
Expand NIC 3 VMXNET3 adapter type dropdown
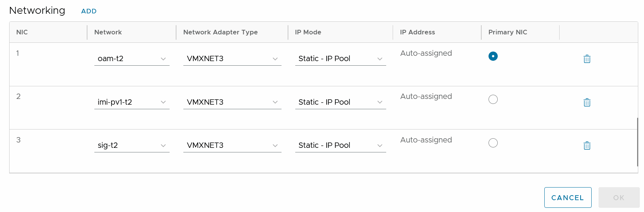tap(232, 146)
